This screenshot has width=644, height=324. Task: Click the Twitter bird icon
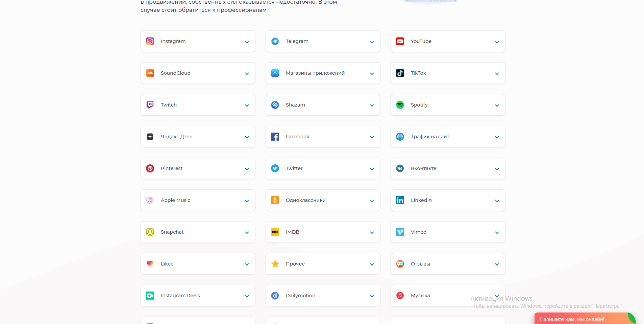(x=275, y=168)
